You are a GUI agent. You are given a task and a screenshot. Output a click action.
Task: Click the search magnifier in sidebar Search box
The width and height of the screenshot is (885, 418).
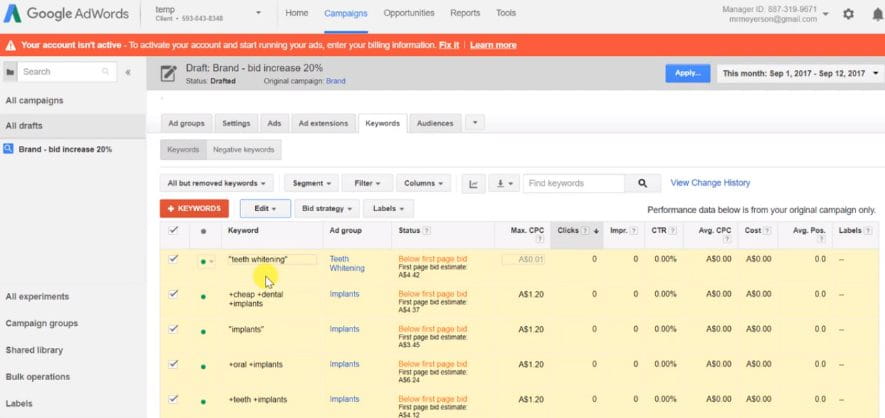(x=106, y=72)
